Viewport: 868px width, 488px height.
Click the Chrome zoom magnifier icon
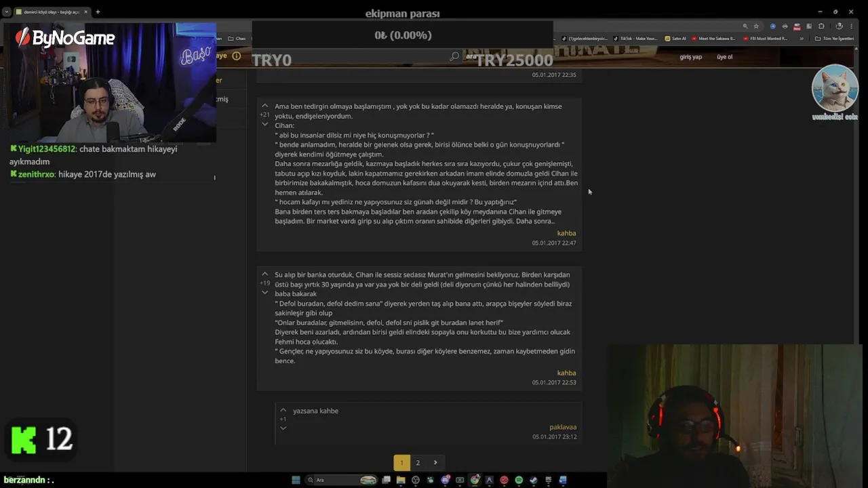click(745, 26)
